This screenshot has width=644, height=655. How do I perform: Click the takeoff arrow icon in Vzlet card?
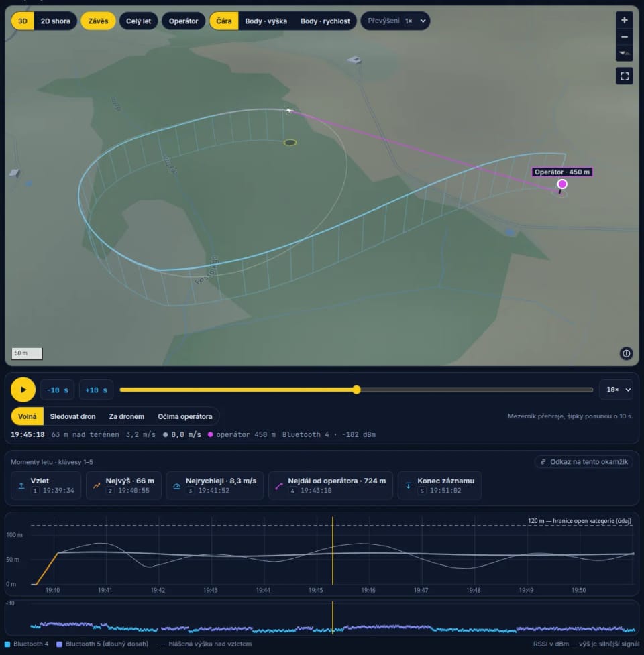pos(21,485)
